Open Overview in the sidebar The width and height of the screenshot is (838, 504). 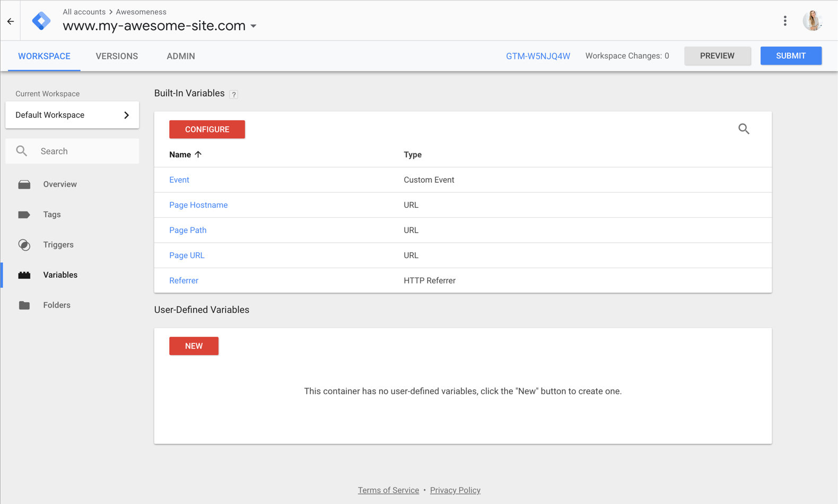(60, 184)
